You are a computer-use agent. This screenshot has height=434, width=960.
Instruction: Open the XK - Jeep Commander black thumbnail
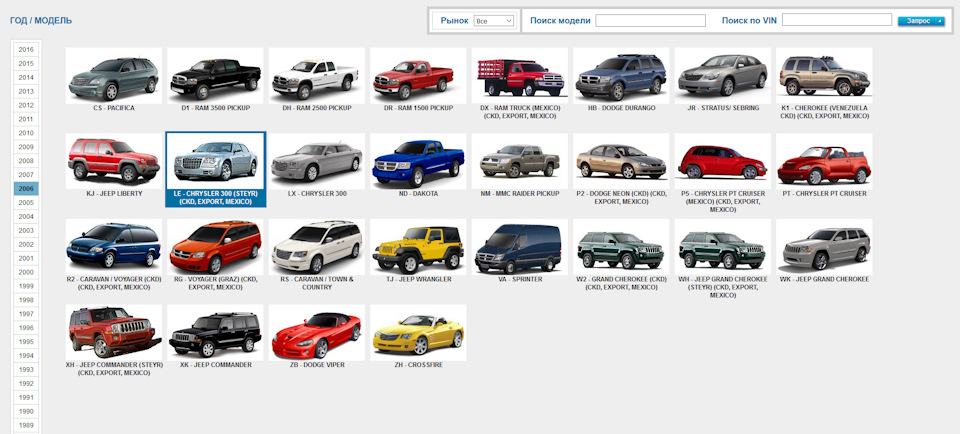click(x=215, y=333)
